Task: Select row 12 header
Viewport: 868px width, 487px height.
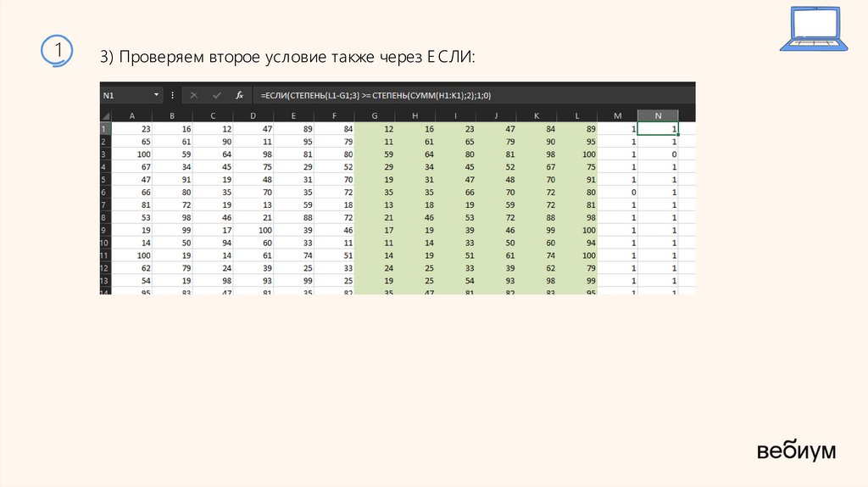Action: (x=106, y=268)
